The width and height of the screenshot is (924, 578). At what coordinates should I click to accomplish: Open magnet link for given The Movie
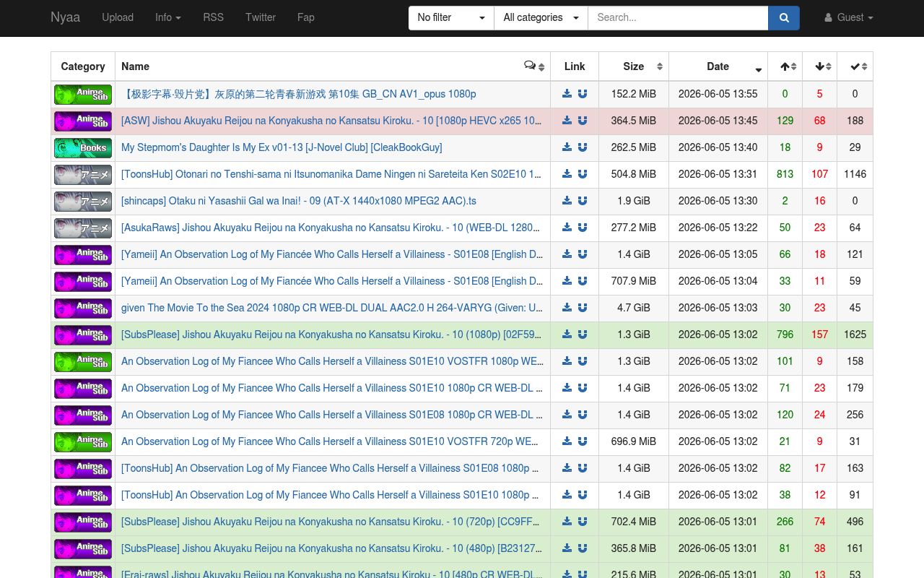tap(583, 308)
